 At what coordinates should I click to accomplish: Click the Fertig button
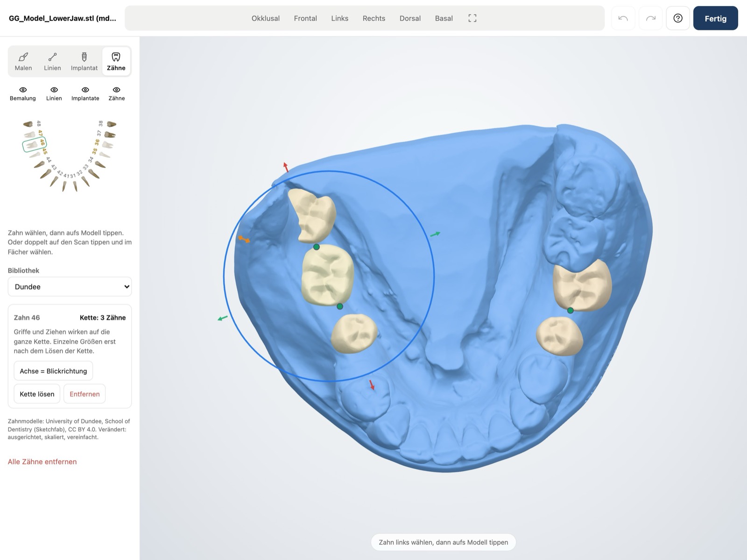tap(715, 18)
